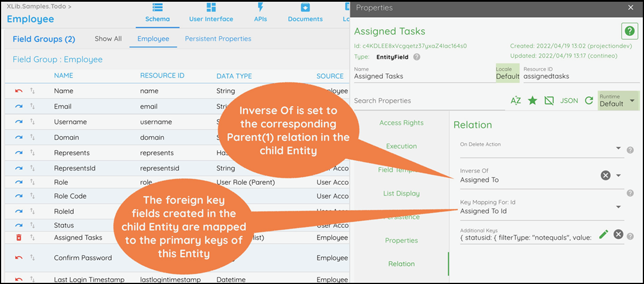The height and width of the screenshot is (284, 644).
Task: Edit Additional Keys with the pencil icon
Action: pos(604,234)
